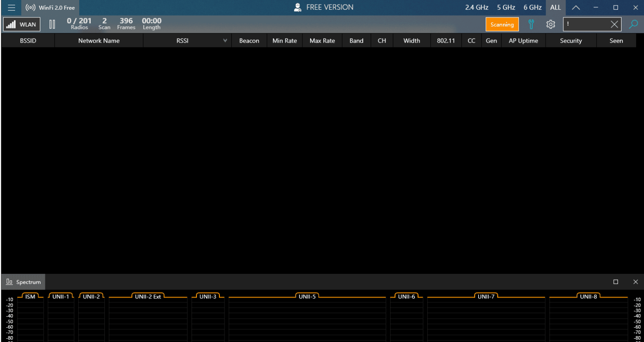The image size is (644, 342).
Task: Click the Length timer 00:00
Action: [x=152, y=24]
